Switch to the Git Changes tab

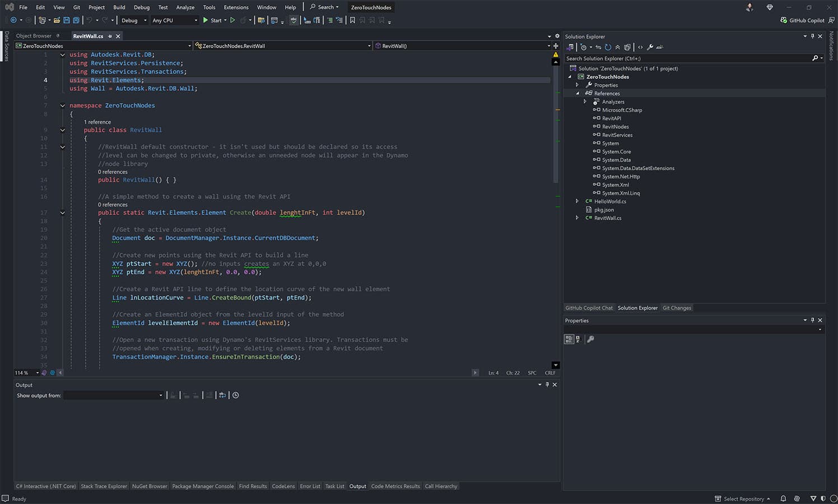[x=677, y=307]
